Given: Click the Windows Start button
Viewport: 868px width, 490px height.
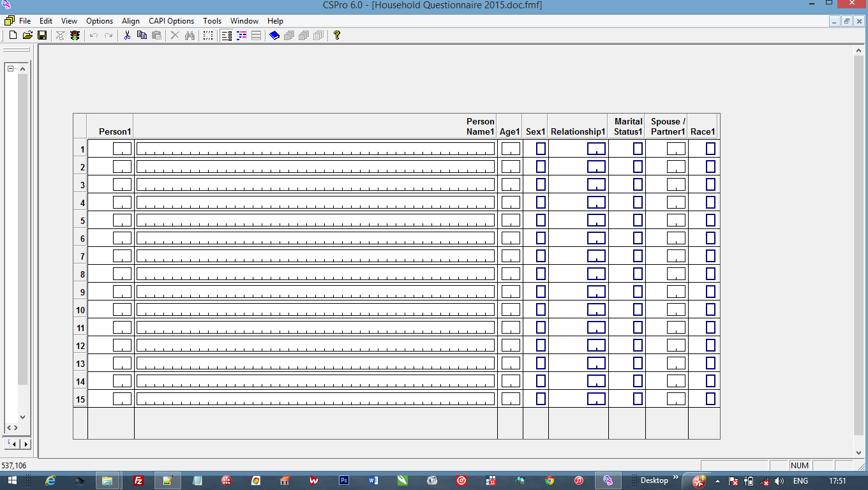Looking at the screenshot, I should [13, 480].
